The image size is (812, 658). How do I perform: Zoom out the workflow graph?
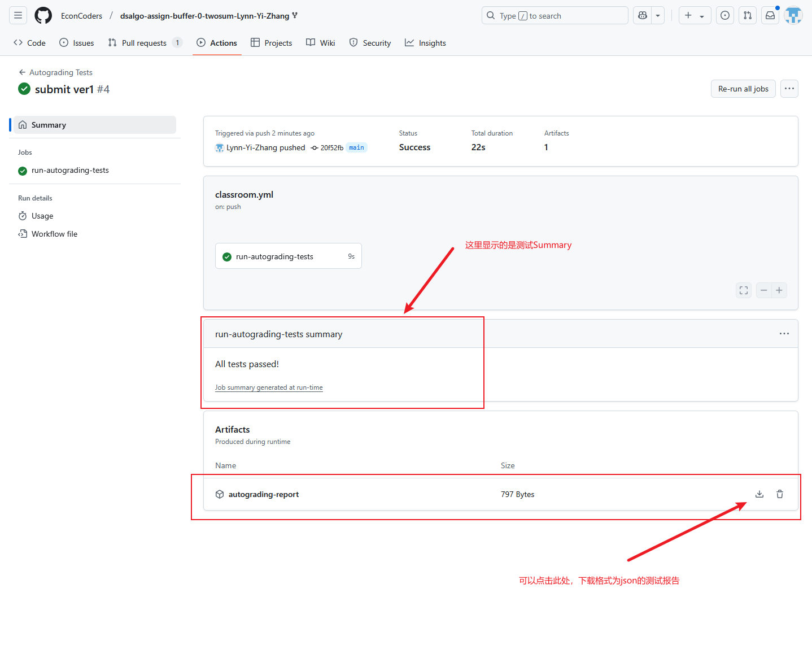(x=764, y=290)
